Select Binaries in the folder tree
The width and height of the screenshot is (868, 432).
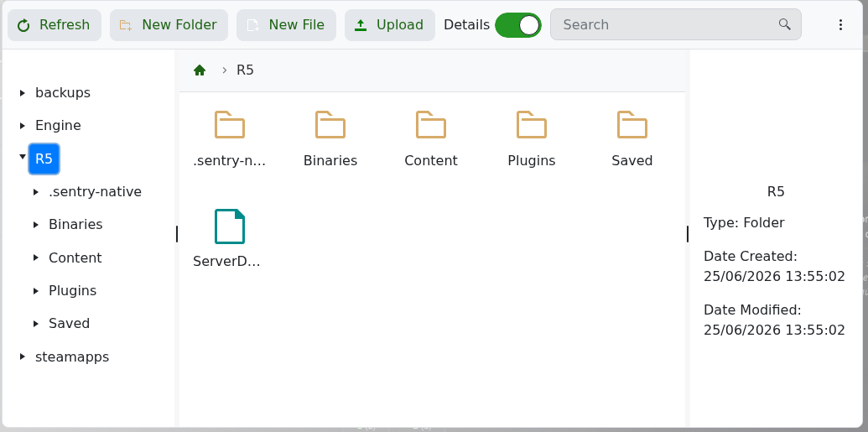coord(75,224)
